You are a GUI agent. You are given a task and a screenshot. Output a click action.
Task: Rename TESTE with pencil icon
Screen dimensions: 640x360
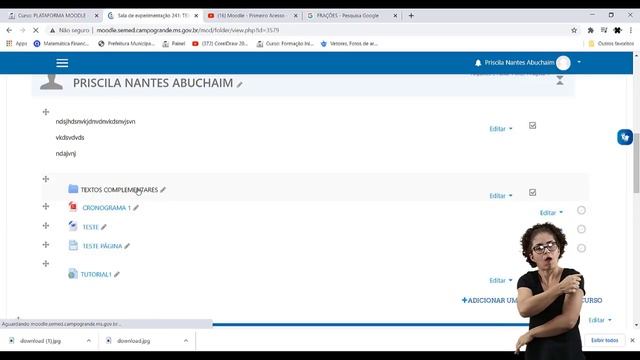(x=104, y=227)
